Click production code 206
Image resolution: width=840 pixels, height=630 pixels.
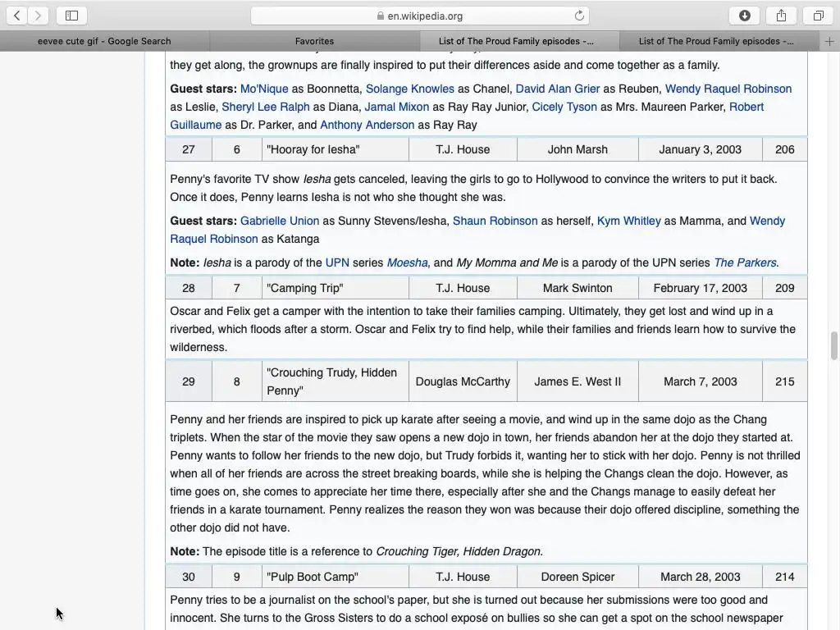tap(785, 149)
